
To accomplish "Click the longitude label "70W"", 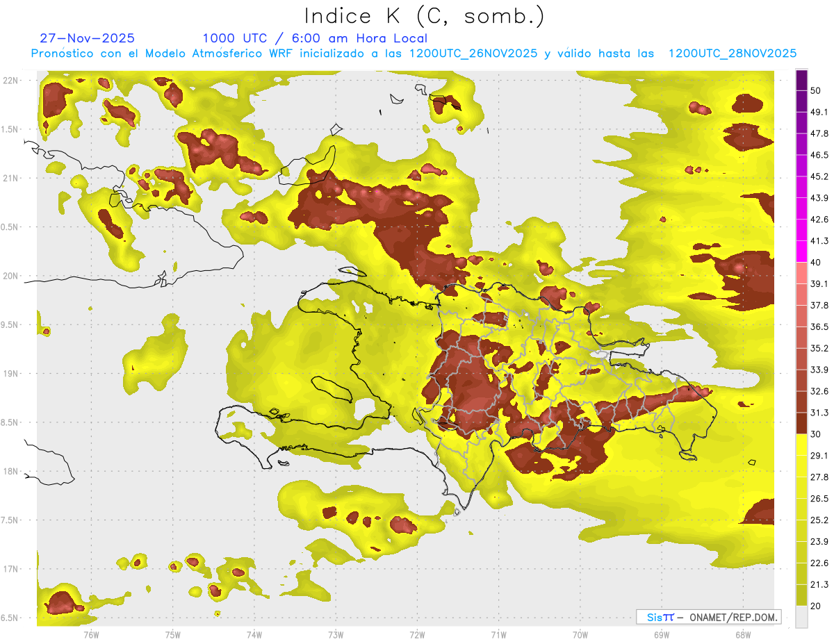I will tap(580, 635).
